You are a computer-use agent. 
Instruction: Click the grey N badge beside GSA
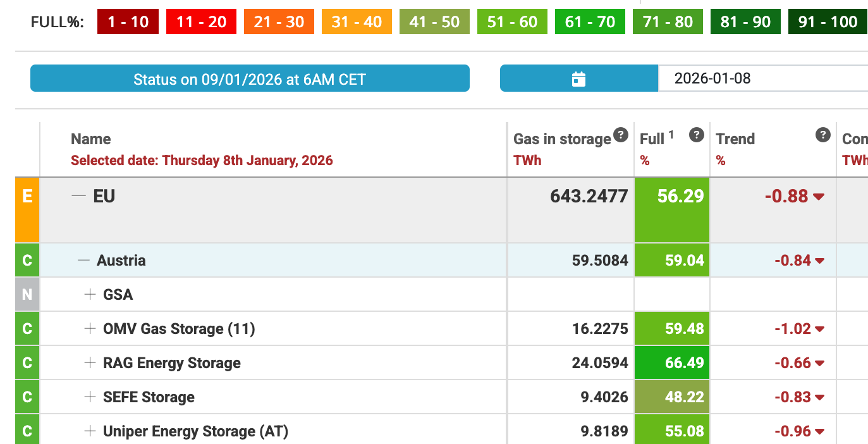(27, 294)
